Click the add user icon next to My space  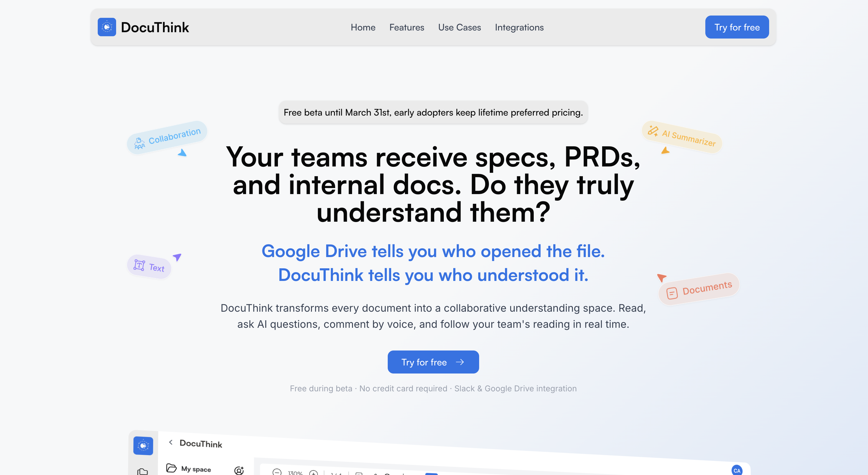239,471
